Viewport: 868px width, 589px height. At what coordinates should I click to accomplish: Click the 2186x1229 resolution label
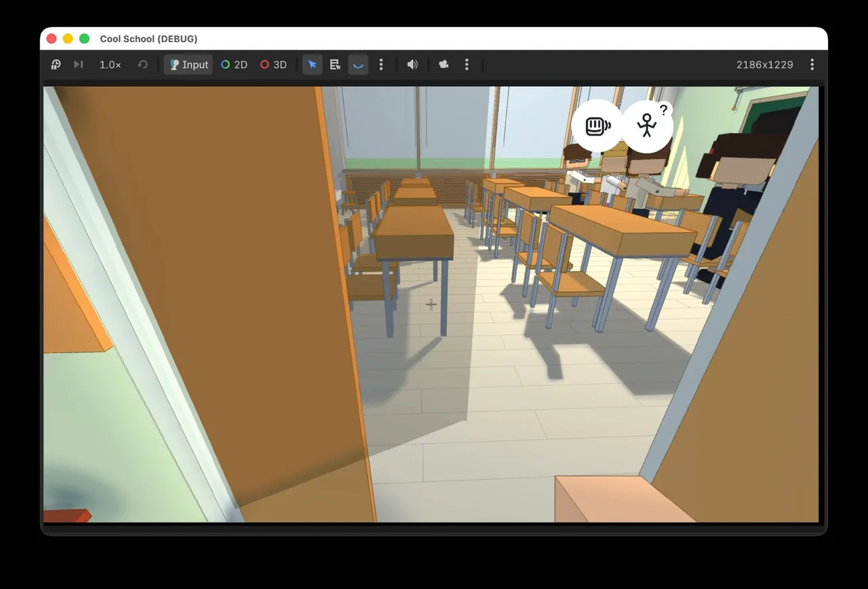(x=765, y=64)
